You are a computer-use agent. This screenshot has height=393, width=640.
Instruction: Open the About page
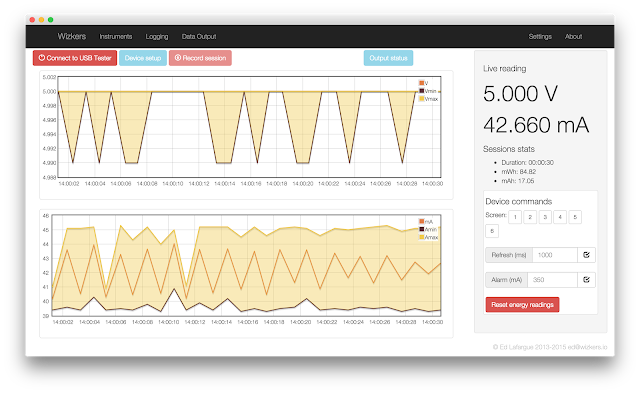(x=573, y=36)
